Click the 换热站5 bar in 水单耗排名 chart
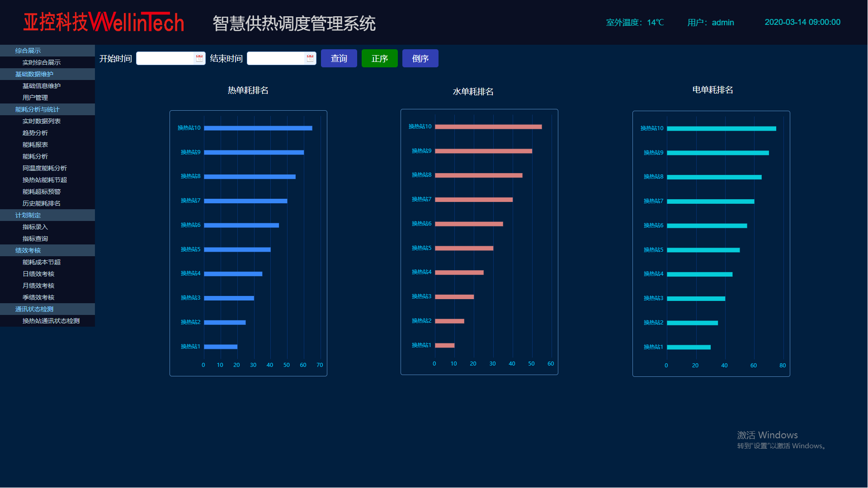 pos(464,248)
